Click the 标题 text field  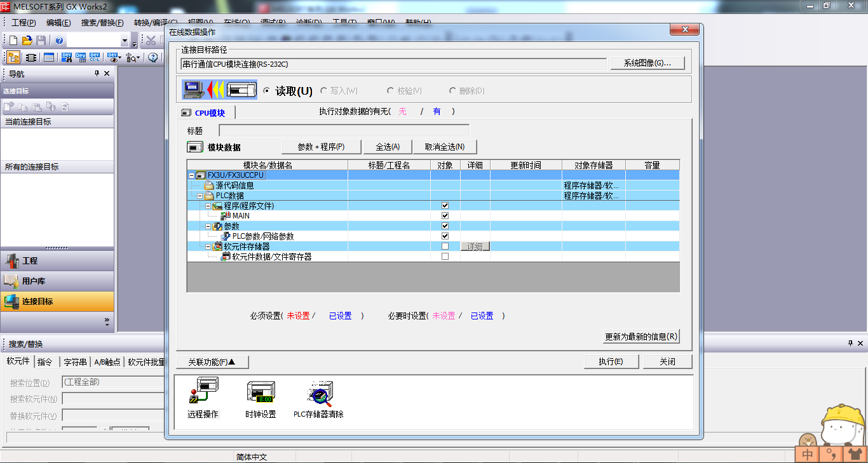(x=344, y=131)
